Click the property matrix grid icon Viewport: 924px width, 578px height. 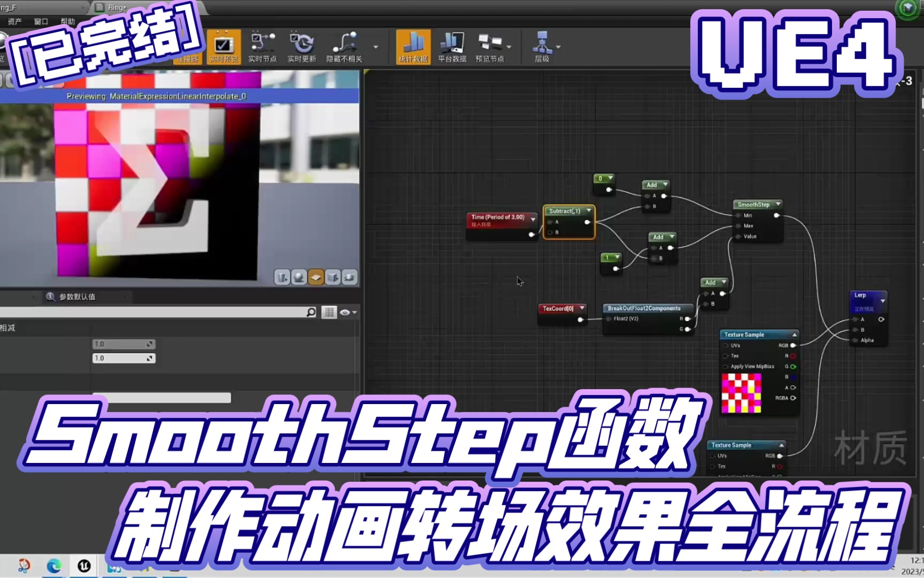(329, 312)
